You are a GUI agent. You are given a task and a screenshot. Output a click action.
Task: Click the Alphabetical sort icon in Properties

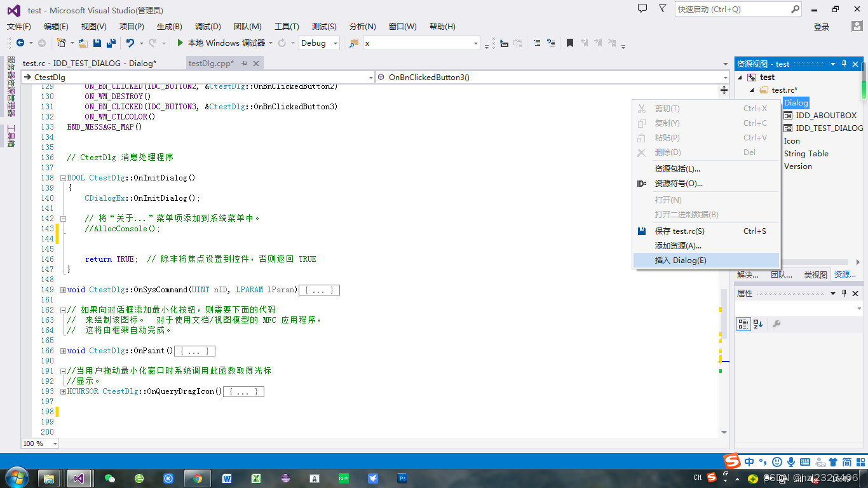[757, 324]
